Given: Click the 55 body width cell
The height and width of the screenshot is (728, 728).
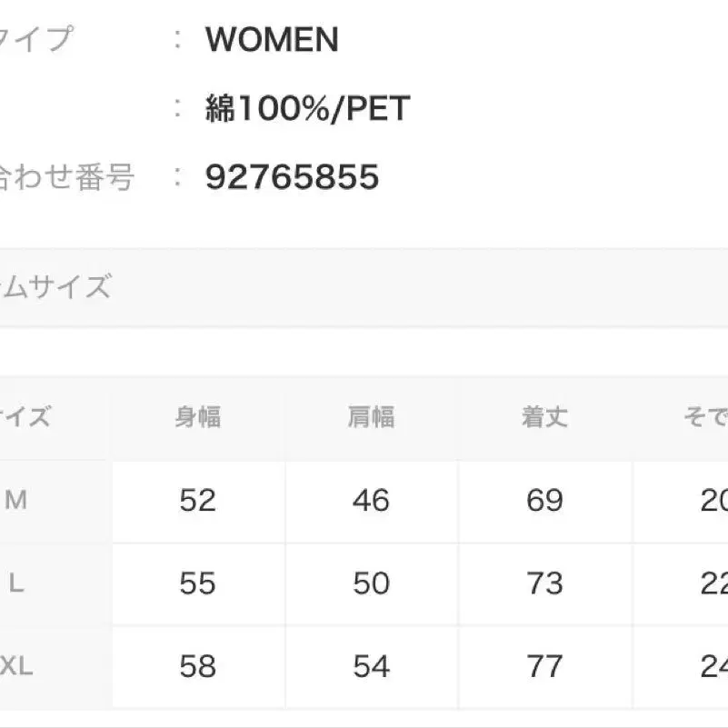Looking at the screenshot, I should tap(198, 583).
